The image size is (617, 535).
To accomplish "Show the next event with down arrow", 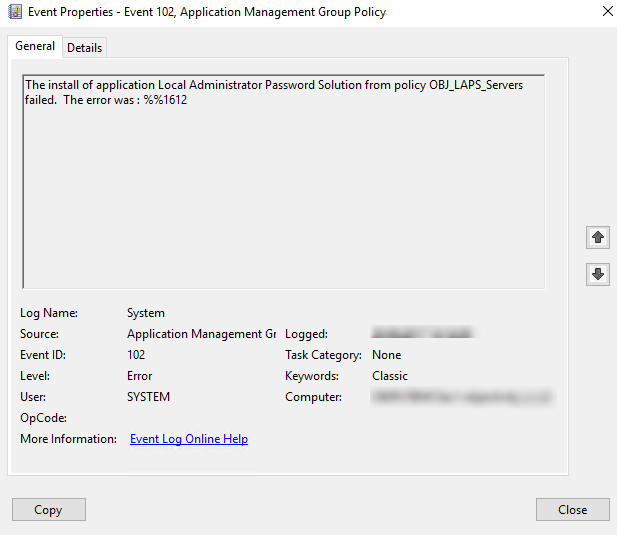I will click(x=597, y=274).
